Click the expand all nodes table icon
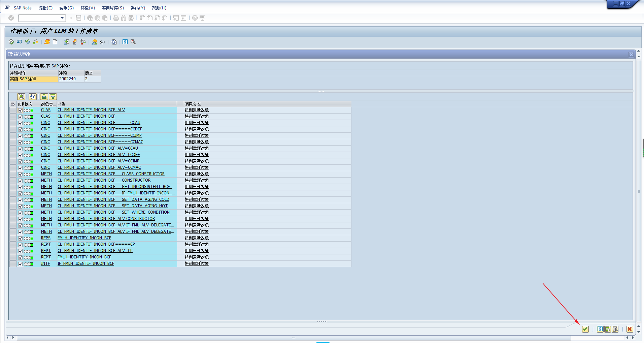The height and width of the screenshot is (343, 644). pyautogui.click(x=44, y=97)
